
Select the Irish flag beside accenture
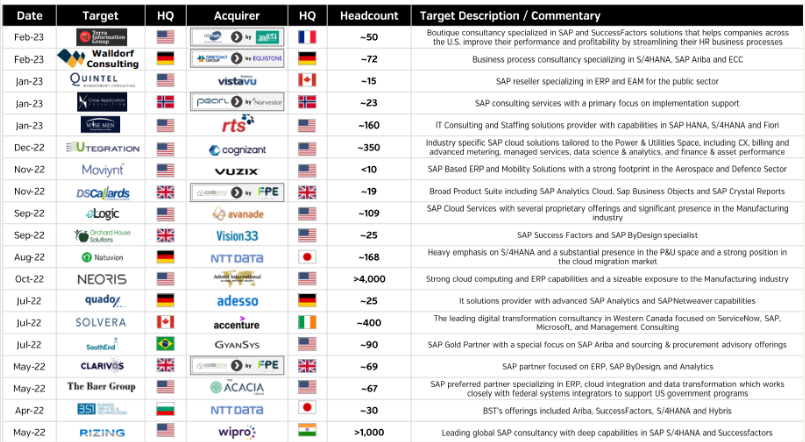307,322
